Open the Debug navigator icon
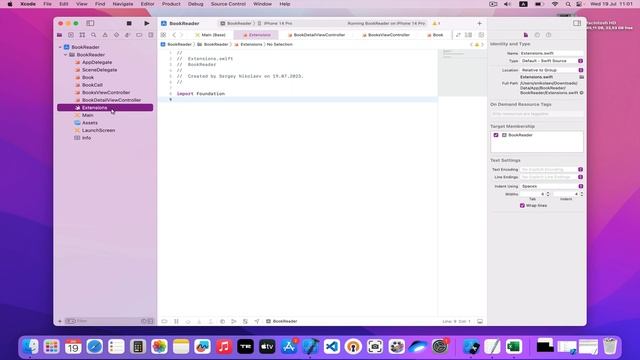 tap(127, 35)
